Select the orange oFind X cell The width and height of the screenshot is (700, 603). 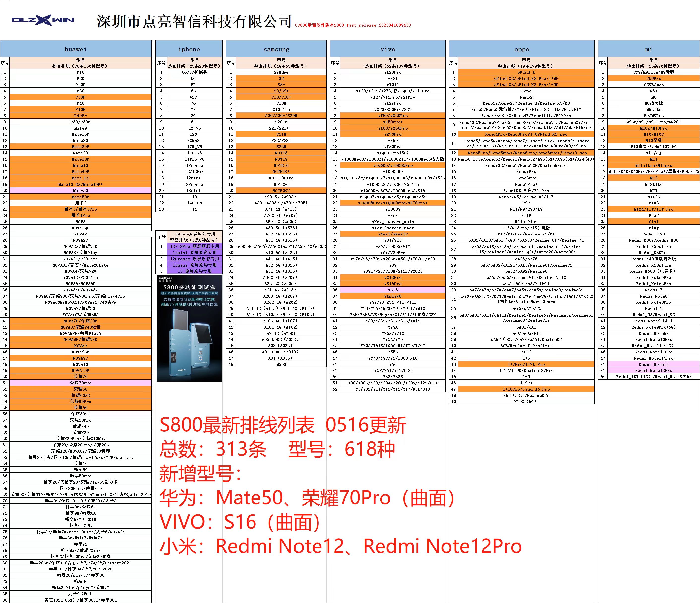[x=526, y=72]
